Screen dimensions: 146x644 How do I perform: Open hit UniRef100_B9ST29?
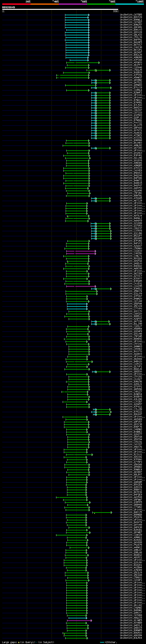click(131, 17)
